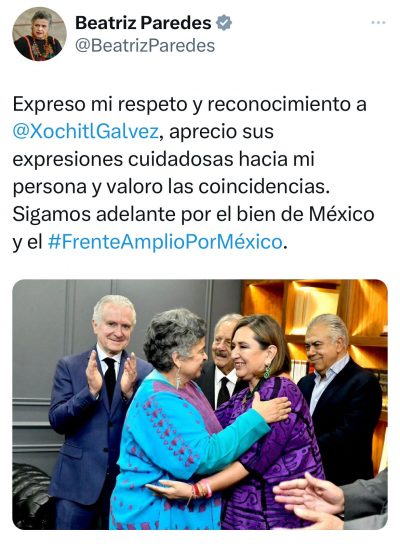Click the clapping hands in photo corner
The image size is (400, 544).
[330, 501]
